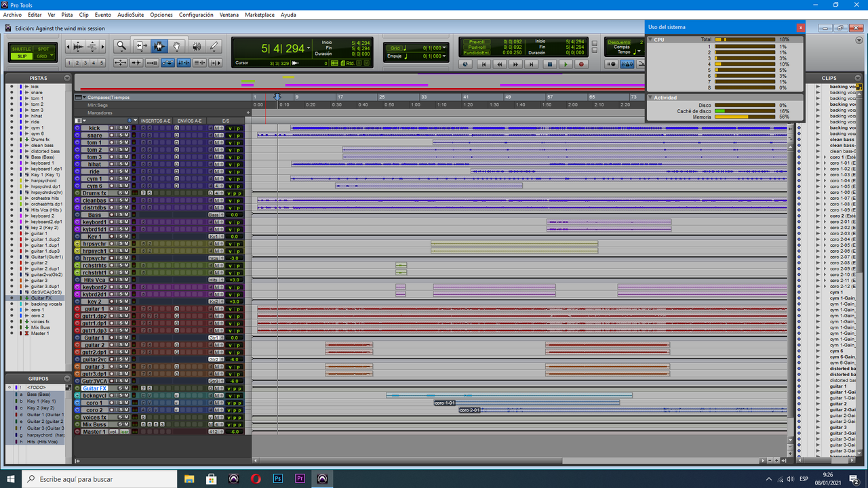Image resolution: width=868 pixels, height=488 pixels.
Task: Pick the Grabber hand tool
Action: click(177, 46)
